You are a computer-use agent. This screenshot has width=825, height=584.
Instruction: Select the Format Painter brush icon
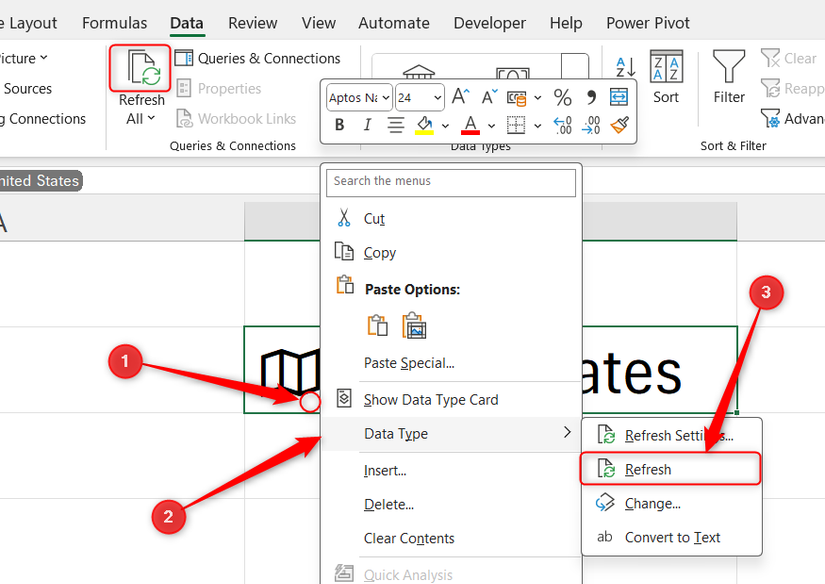tap(618, 125)
